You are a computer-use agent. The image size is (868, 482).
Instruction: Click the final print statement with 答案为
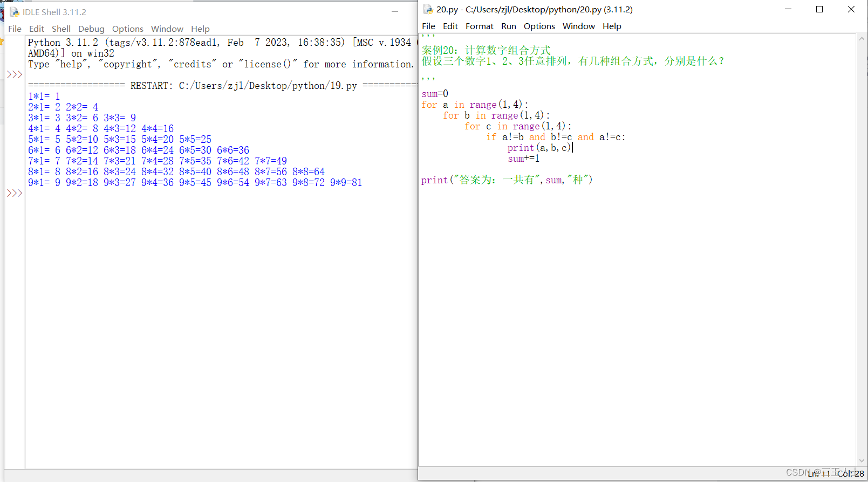[x=507, y=180]
